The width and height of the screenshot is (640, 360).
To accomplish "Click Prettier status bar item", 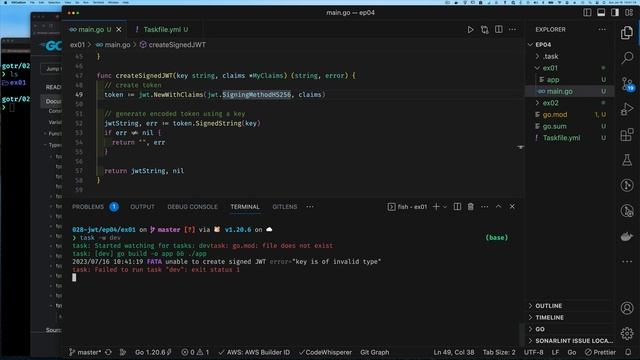I will pyautogui.click(x=600, y=352).
